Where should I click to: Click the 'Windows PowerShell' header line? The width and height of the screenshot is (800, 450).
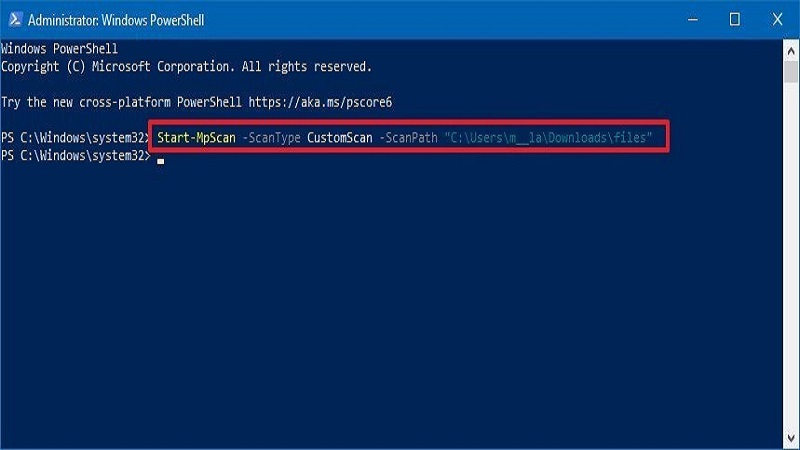(60, 48)
